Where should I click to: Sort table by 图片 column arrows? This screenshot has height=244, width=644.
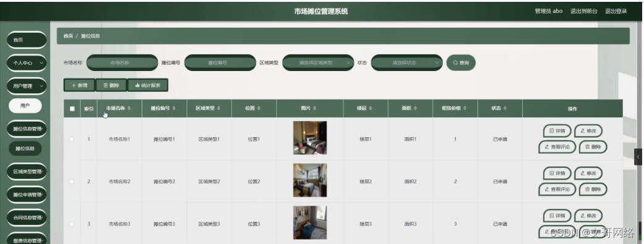pos(315,108)
